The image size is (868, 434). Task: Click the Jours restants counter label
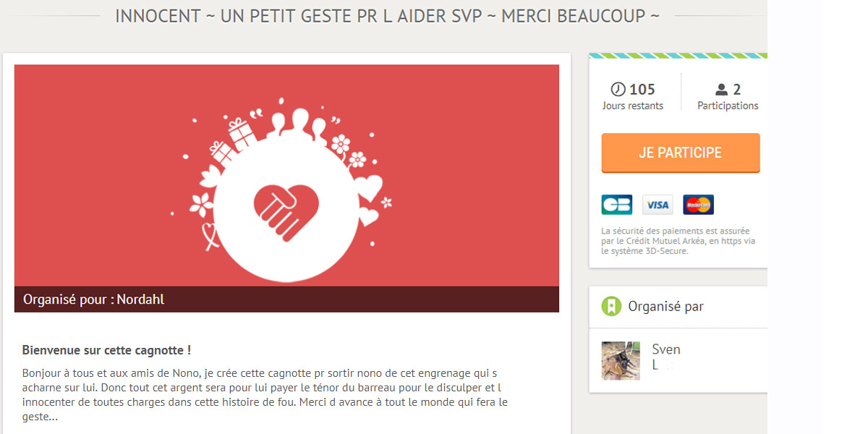tap(633, 106)
